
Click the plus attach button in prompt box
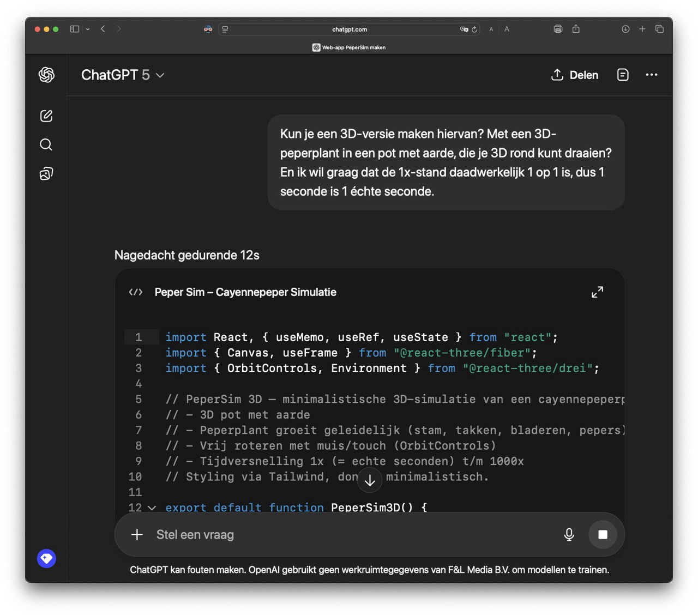[137, 535]
